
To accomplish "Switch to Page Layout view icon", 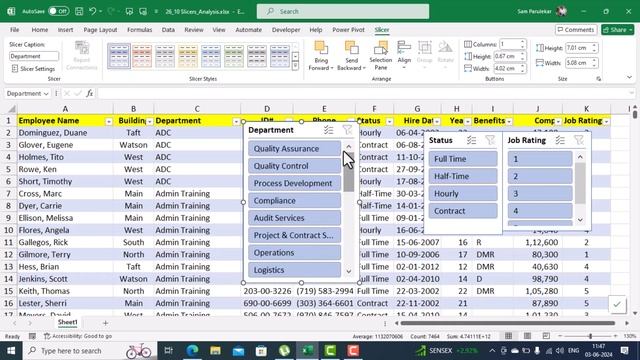I will [x=527, y=336].
